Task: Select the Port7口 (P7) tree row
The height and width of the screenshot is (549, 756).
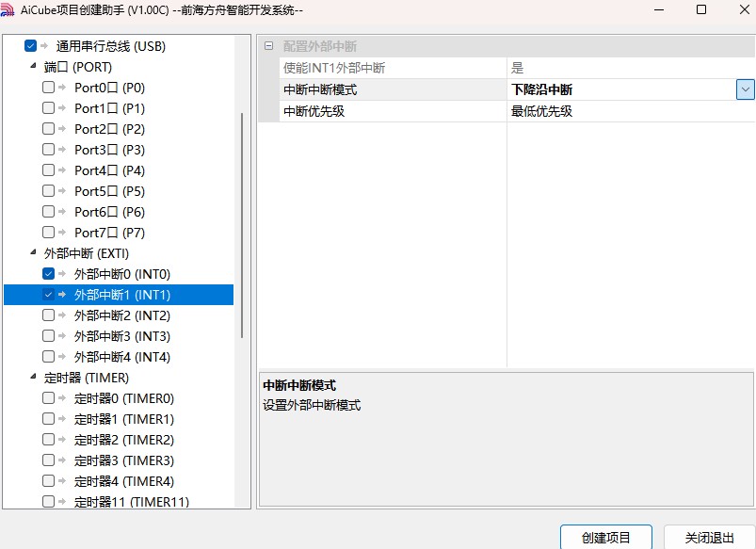Action: pos(109,233)
